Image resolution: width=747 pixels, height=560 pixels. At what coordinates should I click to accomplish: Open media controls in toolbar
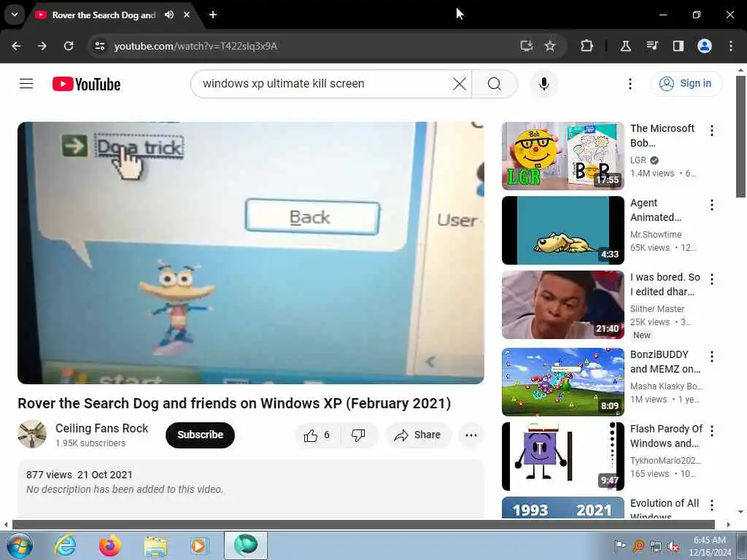[651, 46]
